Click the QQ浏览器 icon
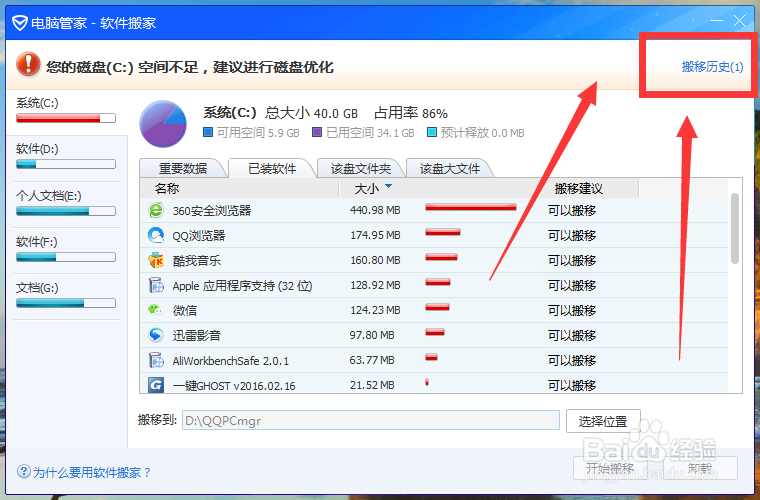The width and height of the screenshot is (760, 500). 156,235
